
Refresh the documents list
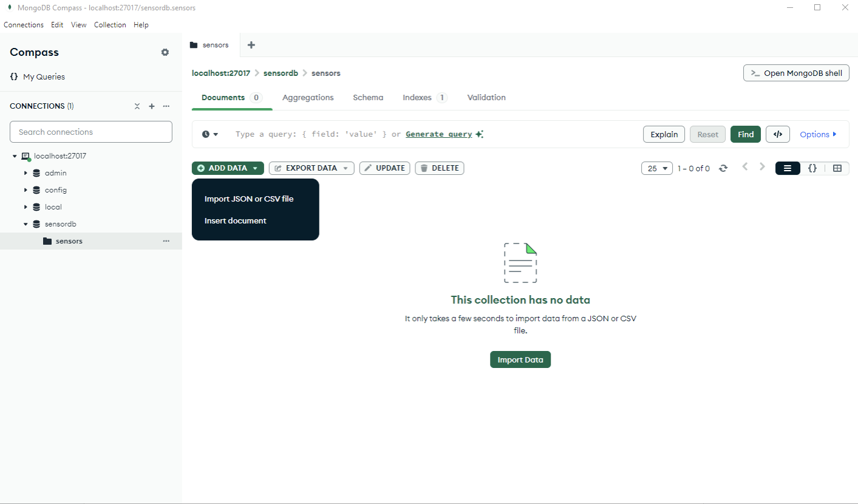[723, 168]
